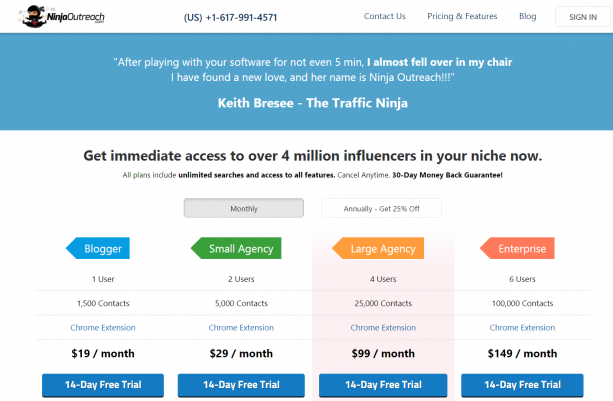This screenshot has width=613, height=401.
Task: Open Small Agency Chrome Extension link
Action: (x=241, y=328)
